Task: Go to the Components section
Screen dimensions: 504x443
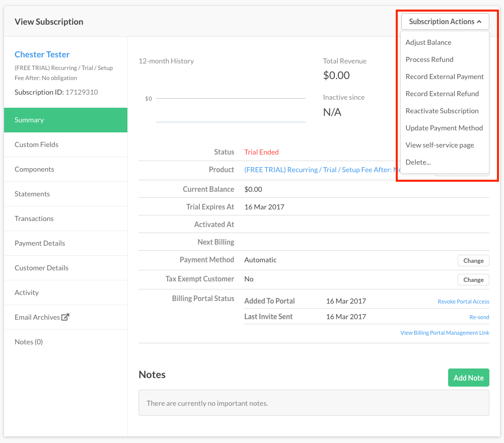Action: (34, 169)
